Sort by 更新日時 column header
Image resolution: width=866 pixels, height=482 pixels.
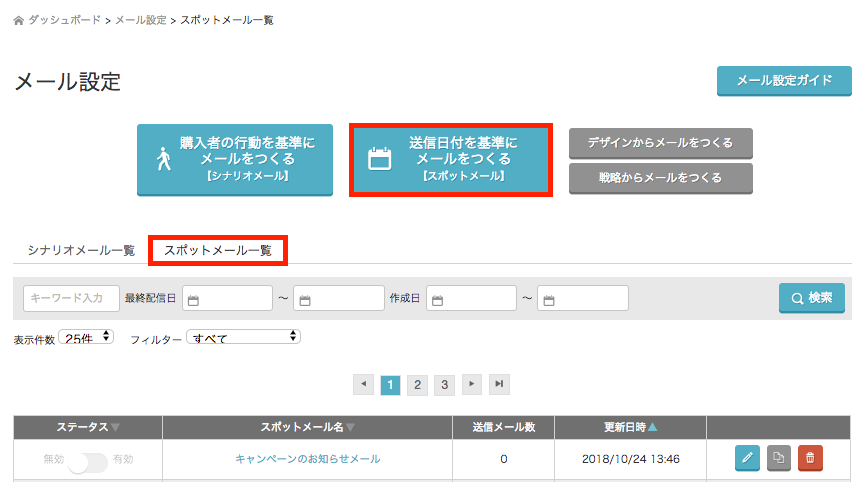point(630,427)
